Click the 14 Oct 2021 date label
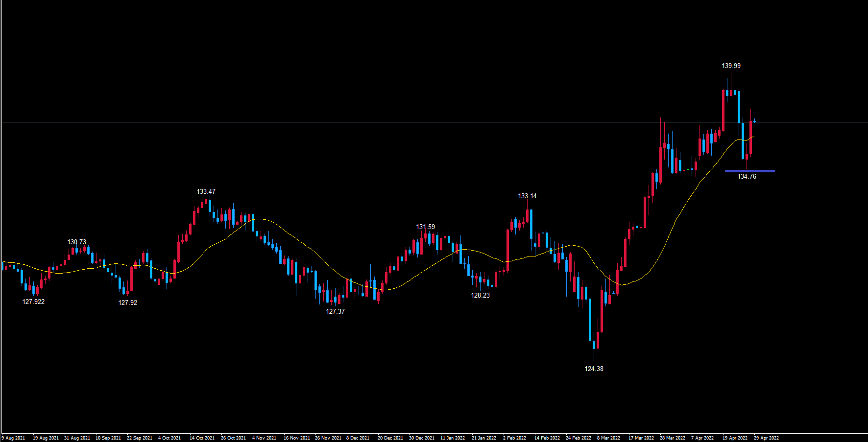 click(202, 438)
